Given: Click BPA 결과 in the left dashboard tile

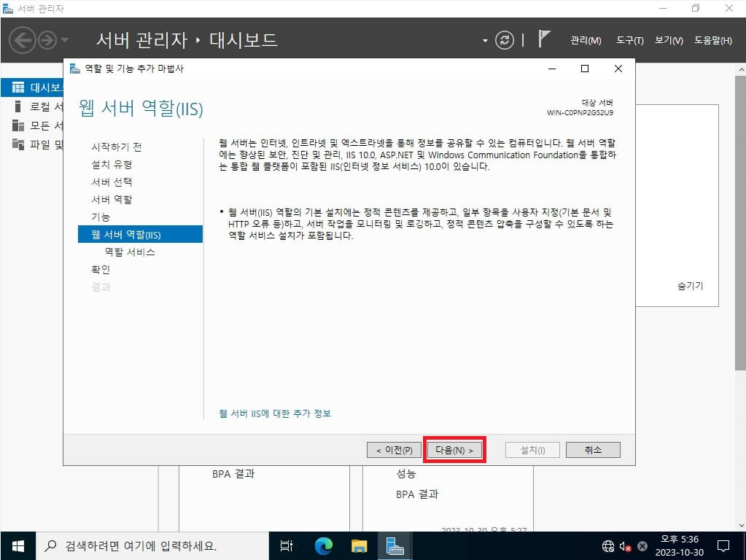Looking at the screenshot, I should pos(233,474).
